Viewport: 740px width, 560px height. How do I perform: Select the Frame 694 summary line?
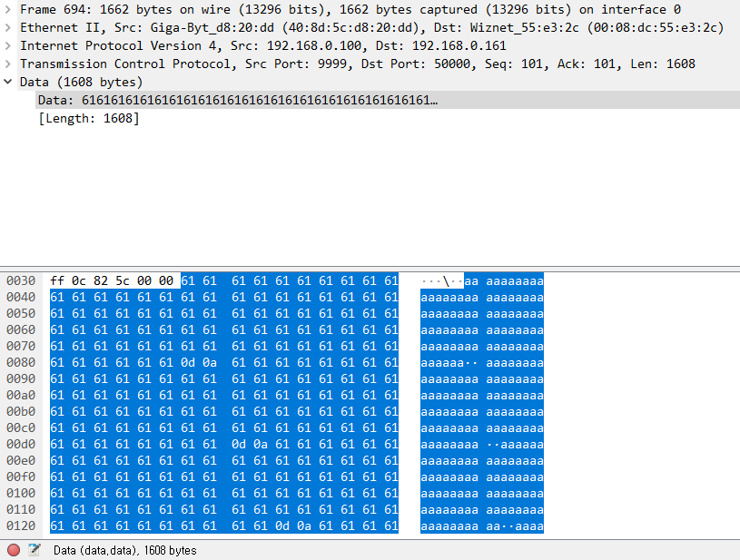click(x=350, y=9)
